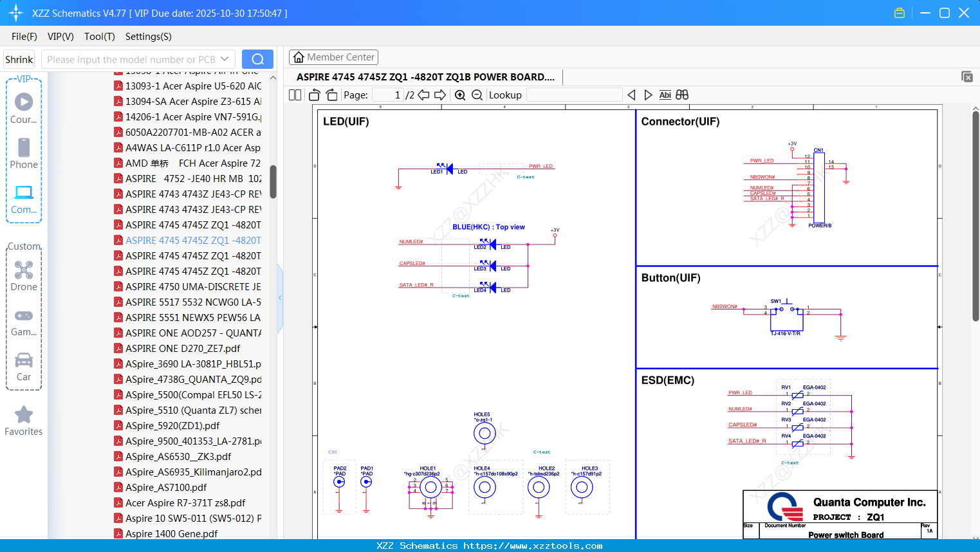
Task: Open ASPIRE 5517 5532 NCWG0 file
Action: point(188,302)
